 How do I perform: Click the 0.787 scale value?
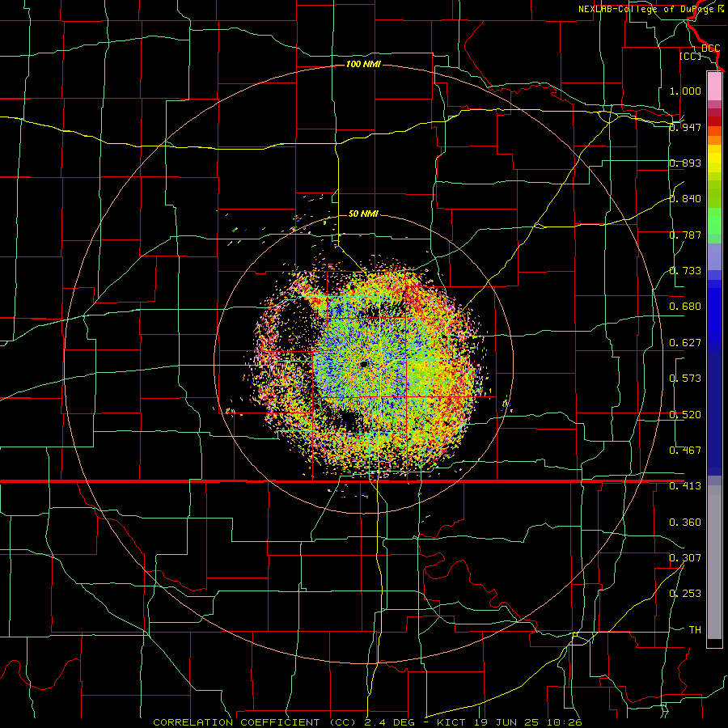click(685, 235)
